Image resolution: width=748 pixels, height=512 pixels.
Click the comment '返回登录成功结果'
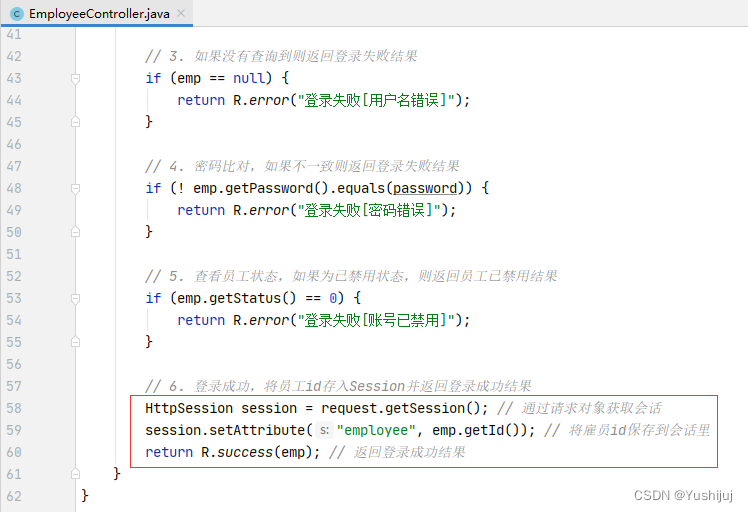[409, 452]
